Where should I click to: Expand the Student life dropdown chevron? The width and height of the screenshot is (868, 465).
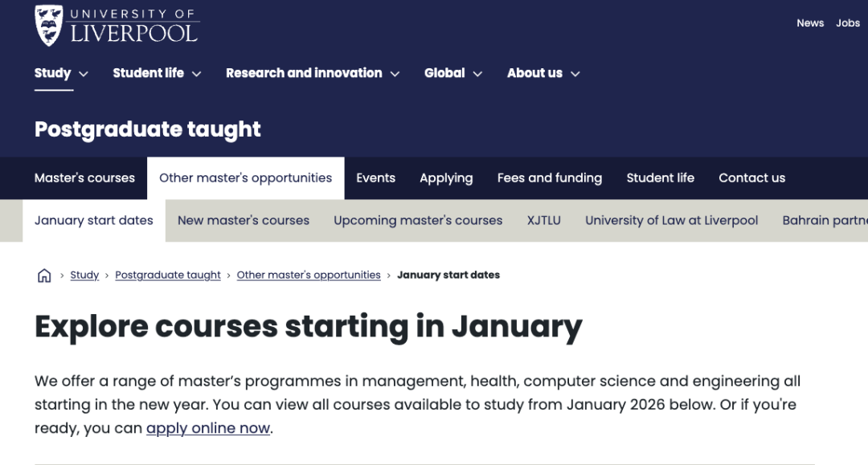pyautogui.click(x=196, y=74)
